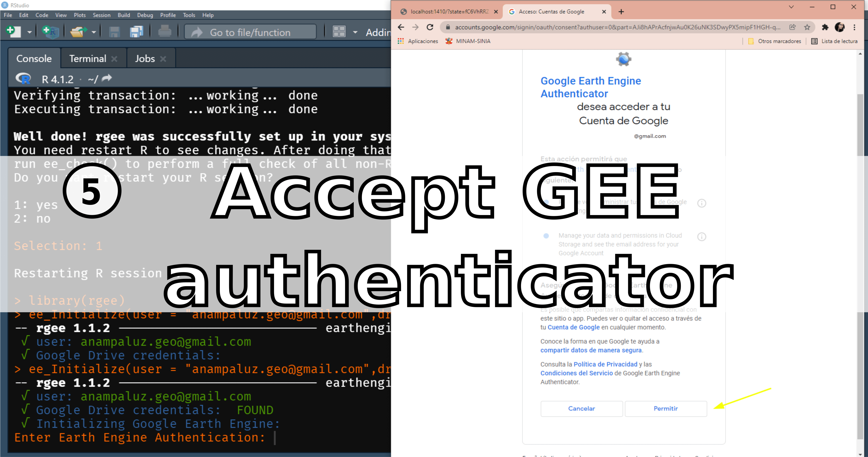
Task: Close the Acceso: Cuentas de Google tab
Action: (x=604, y=12)
